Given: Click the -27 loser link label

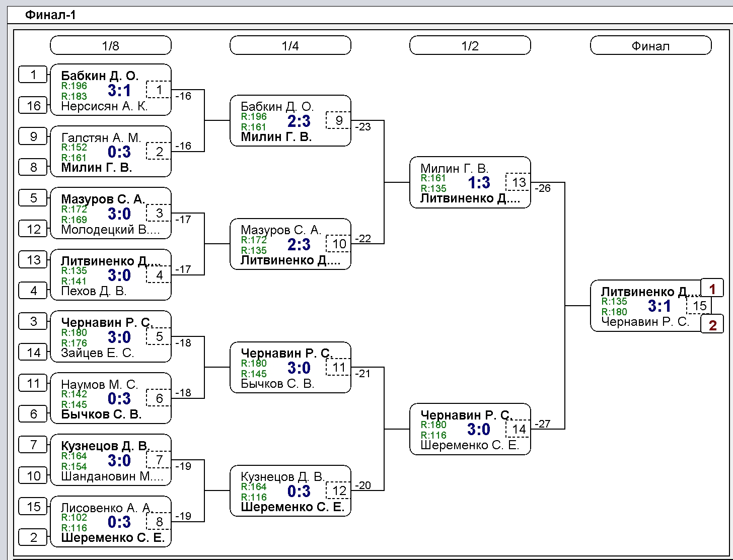Looking at the screenshot, I should click(x=543, y=424).
